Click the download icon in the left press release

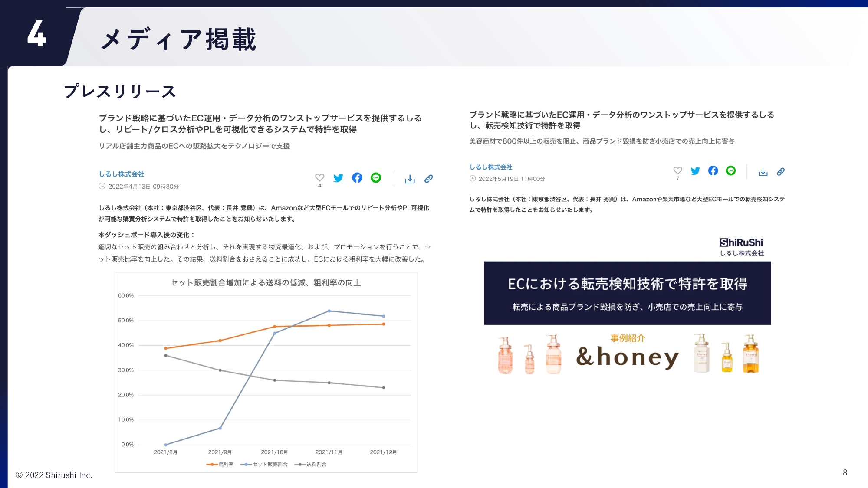coord(410,179)
